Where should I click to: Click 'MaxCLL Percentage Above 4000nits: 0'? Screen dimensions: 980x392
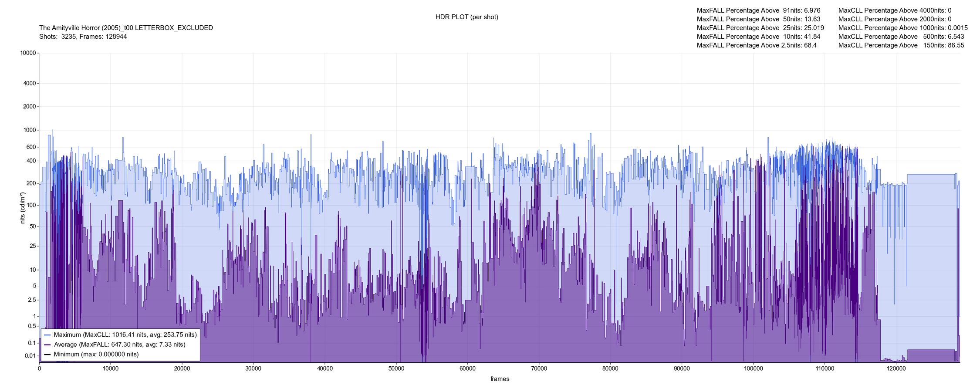tap(895, 10)
